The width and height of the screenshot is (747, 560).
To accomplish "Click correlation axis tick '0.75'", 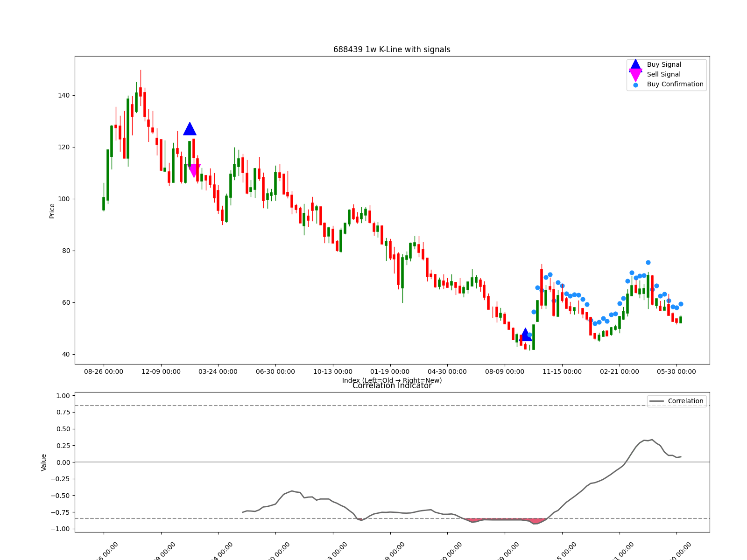I will [63, 412].
